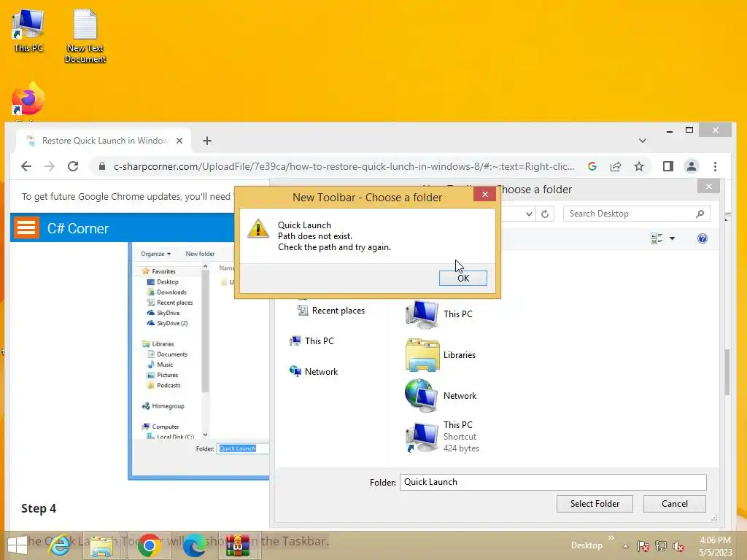Open the Action Center flag icon
Image resolution: width=747 pixels, height=560 pixels.
tap(643, 546)
